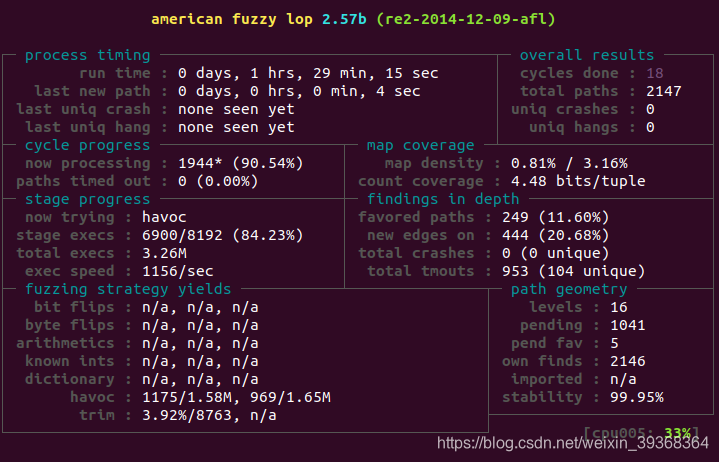This screenshot has height=462, width=719.
Task: Click the 'findings in depth' section header
Action: [x=443, y=199]
